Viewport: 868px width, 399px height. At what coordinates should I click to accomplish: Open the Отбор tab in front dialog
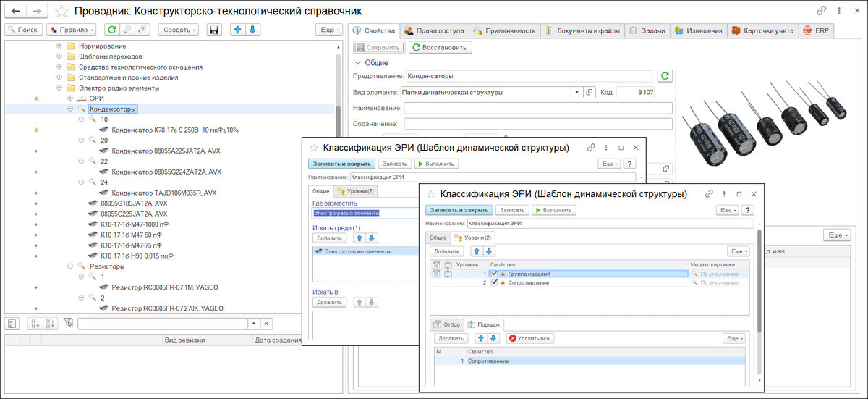[446, 324]
